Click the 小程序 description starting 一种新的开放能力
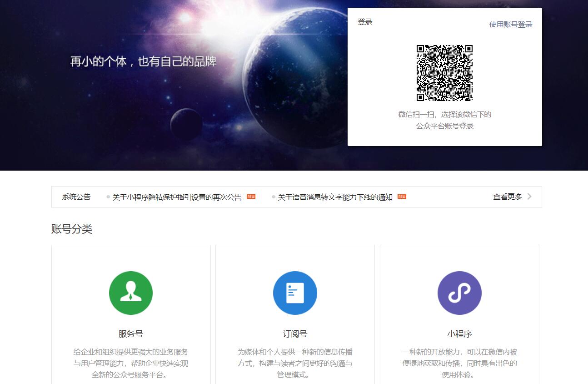The image size is (588, 384). tap(459, 363)
